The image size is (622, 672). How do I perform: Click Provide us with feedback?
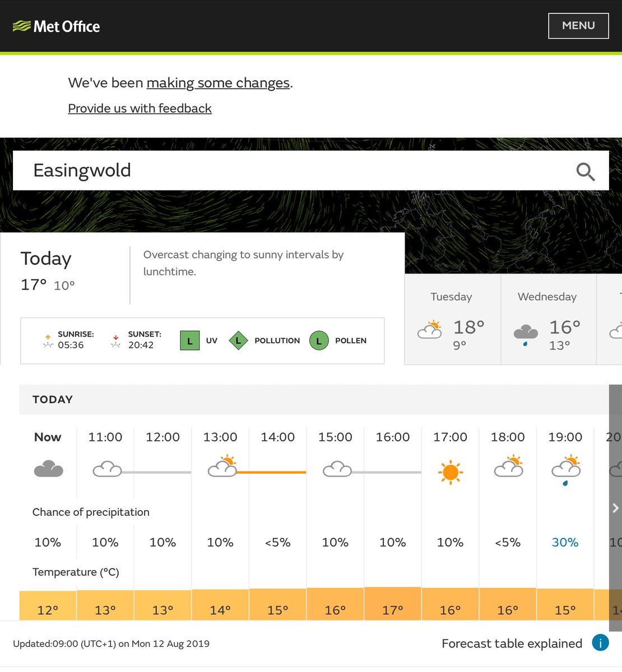(x=140, y=108)
